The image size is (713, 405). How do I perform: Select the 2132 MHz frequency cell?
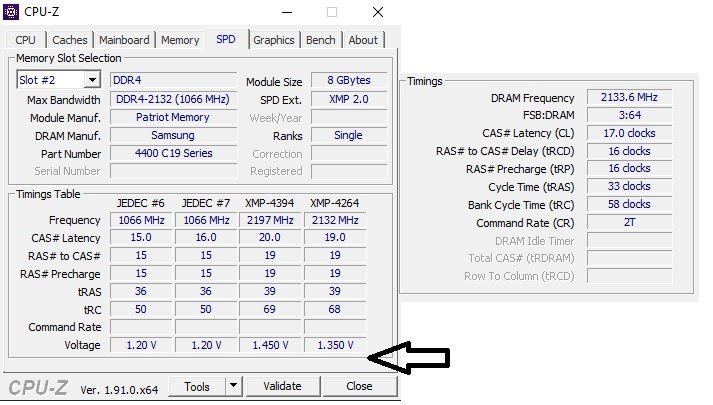pos(335,220)
